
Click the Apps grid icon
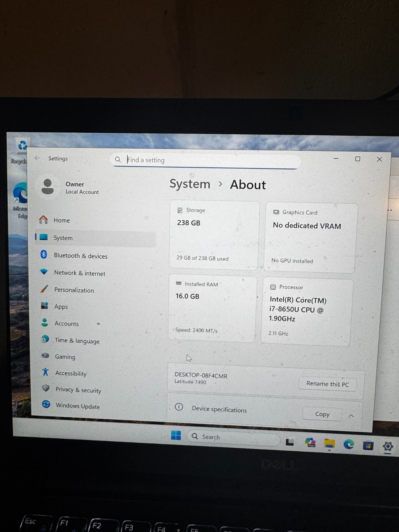(45, 305)
